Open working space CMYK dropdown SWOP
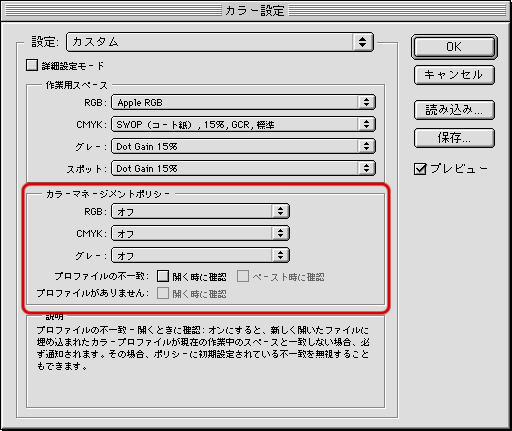 [243, 124]
